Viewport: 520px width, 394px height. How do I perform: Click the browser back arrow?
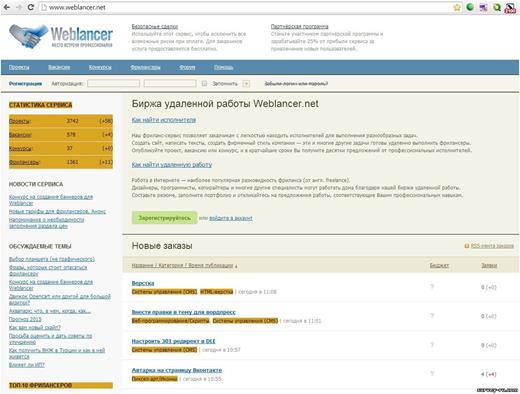click(7, 7)
